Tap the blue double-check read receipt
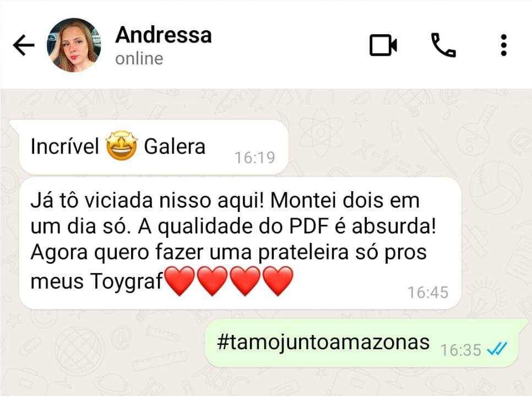532x396 pixels. click(x=497, y=349)
